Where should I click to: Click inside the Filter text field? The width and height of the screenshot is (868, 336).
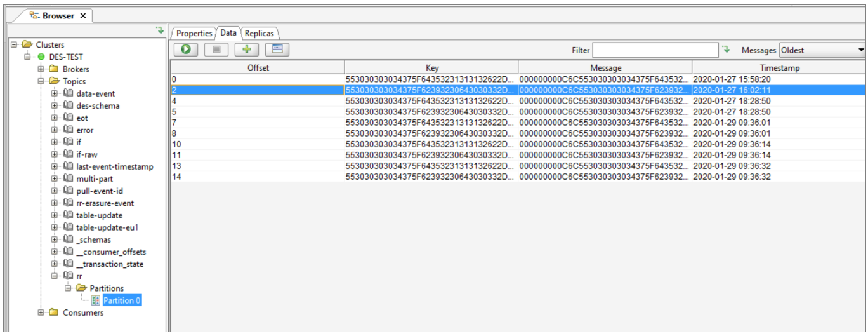tap(655, 50)
